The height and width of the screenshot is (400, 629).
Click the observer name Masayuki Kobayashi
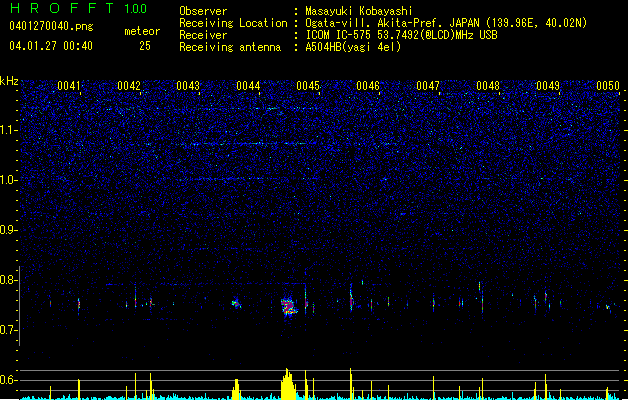coord(359,11)
